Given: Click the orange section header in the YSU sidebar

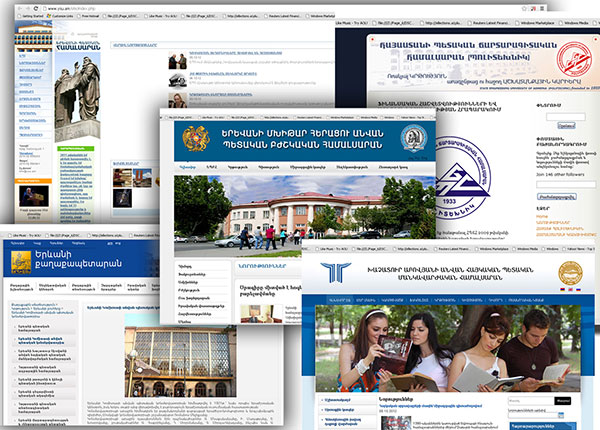Looking at the screenshot, I should (x=33, y=181).
